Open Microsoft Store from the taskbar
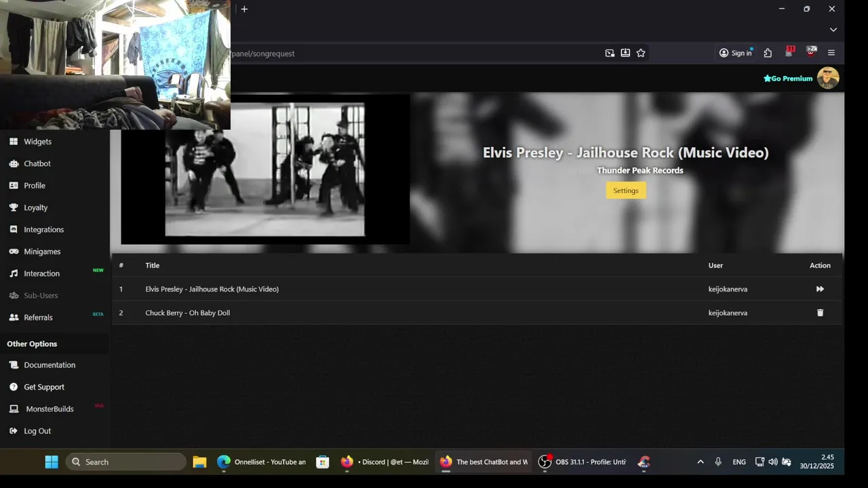The width and height of the screenshot is (868, 488). coord(323,462)
